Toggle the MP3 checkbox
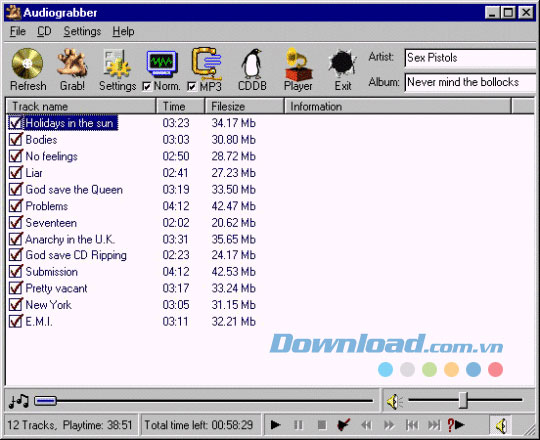 [x=191, y=86]
